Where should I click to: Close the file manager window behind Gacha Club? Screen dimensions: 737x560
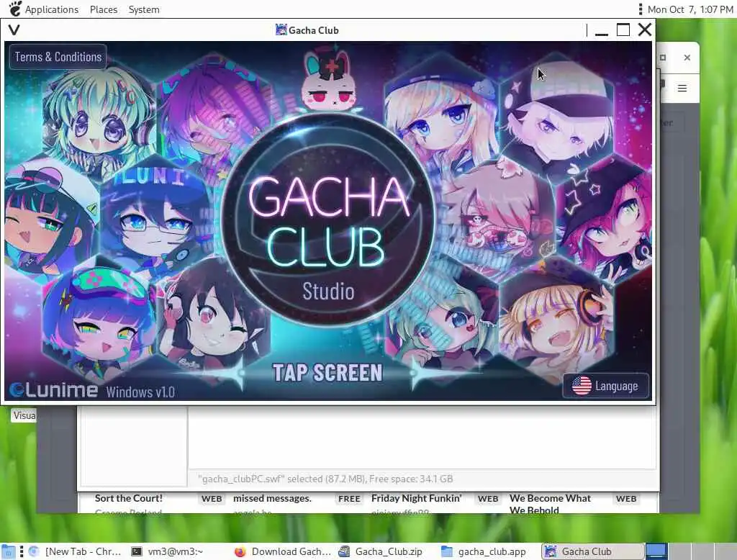(687, 58)
